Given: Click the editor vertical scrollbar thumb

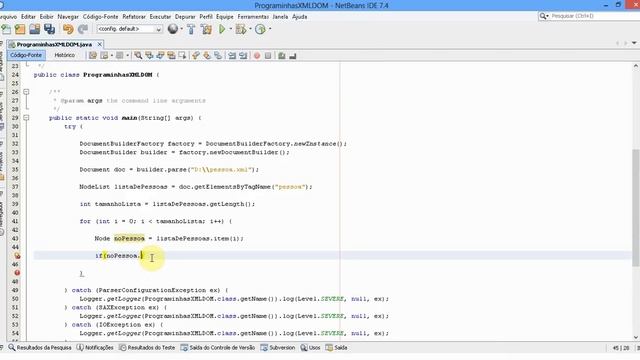Looking at the screenshot, I should pos(636,208).
